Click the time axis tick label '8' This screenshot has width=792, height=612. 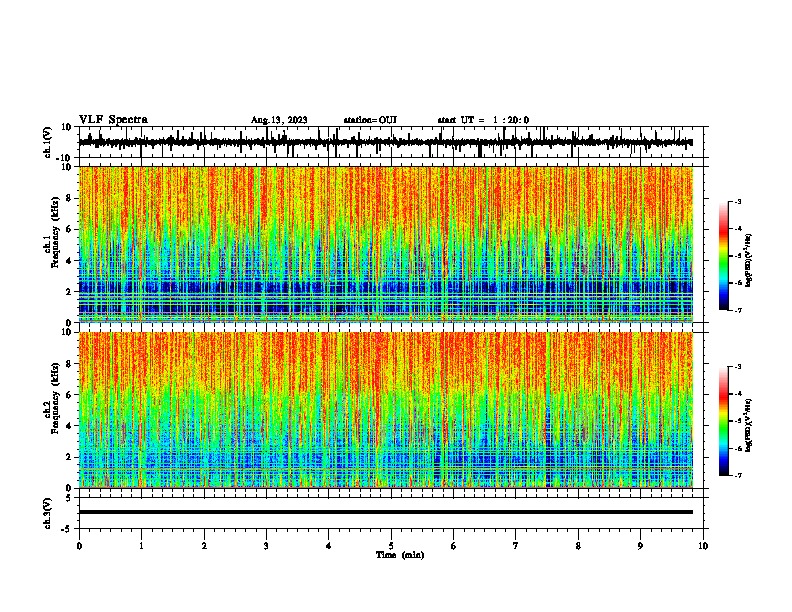[578, 546]
